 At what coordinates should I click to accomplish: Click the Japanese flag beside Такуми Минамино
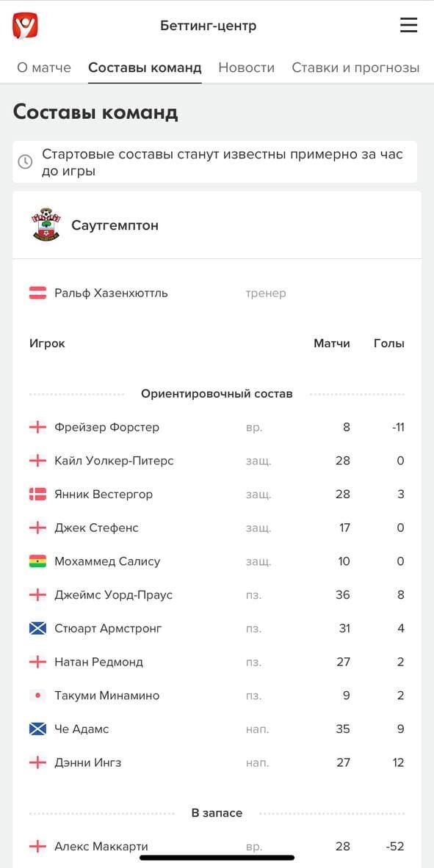[37, 696]
